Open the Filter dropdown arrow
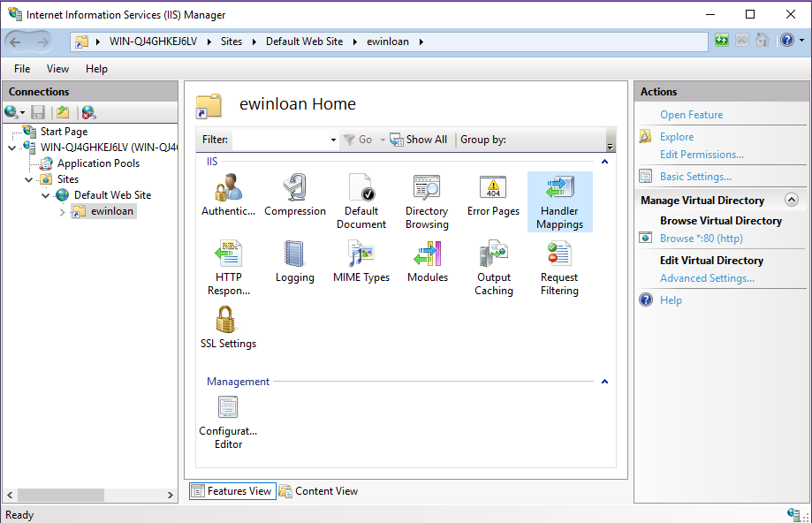The height and width of the screenshot is (523, 812). click(333, 140)
